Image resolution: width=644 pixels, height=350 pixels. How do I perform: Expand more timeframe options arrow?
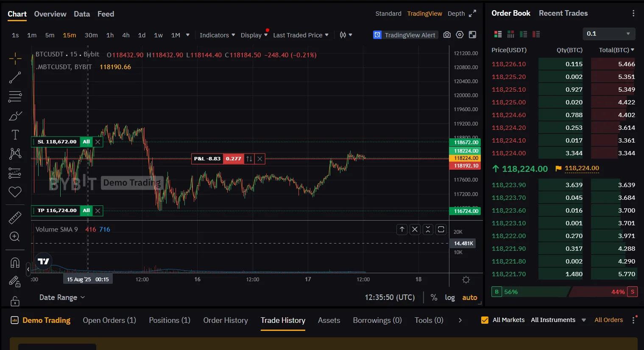click(x=188, y=35)
